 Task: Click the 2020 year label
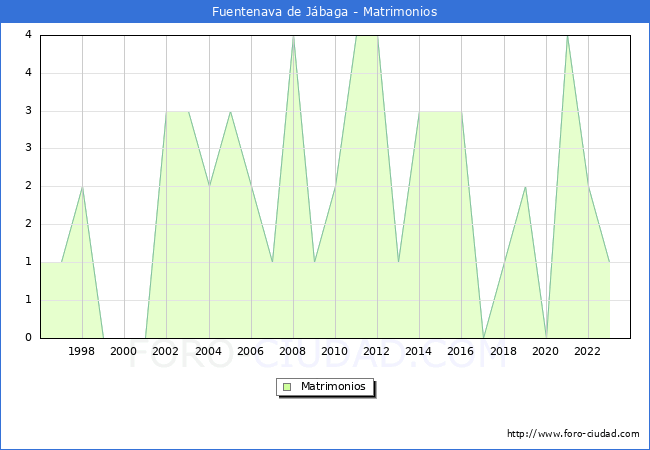point(546,351)
